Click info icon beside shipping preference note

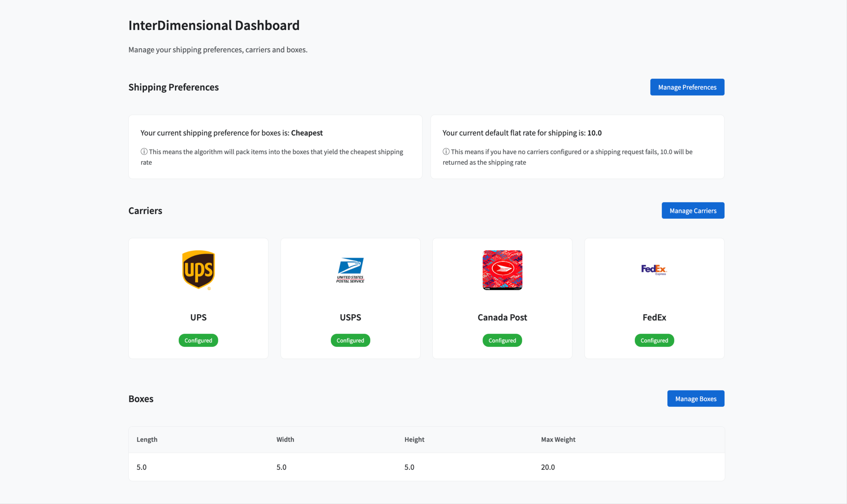click(x=144, y=151)
